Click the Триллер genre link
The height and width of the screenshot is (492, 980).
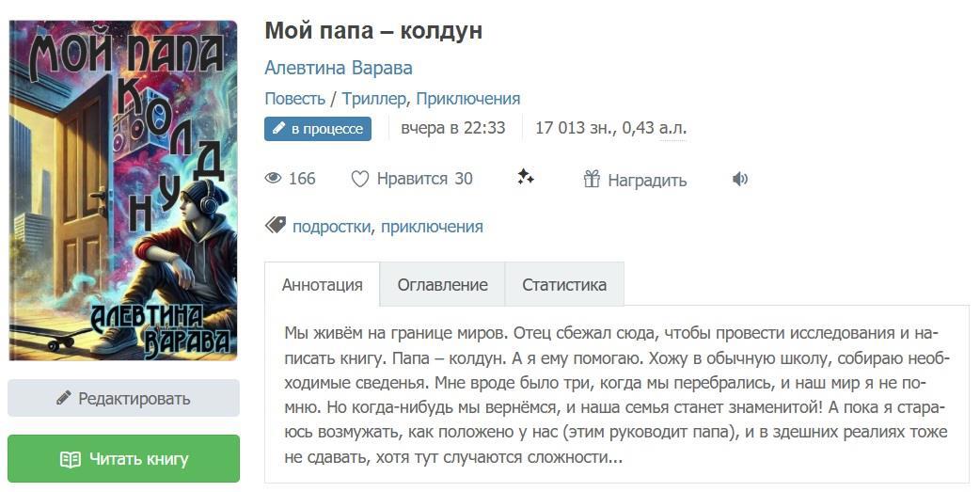[374, 99]
